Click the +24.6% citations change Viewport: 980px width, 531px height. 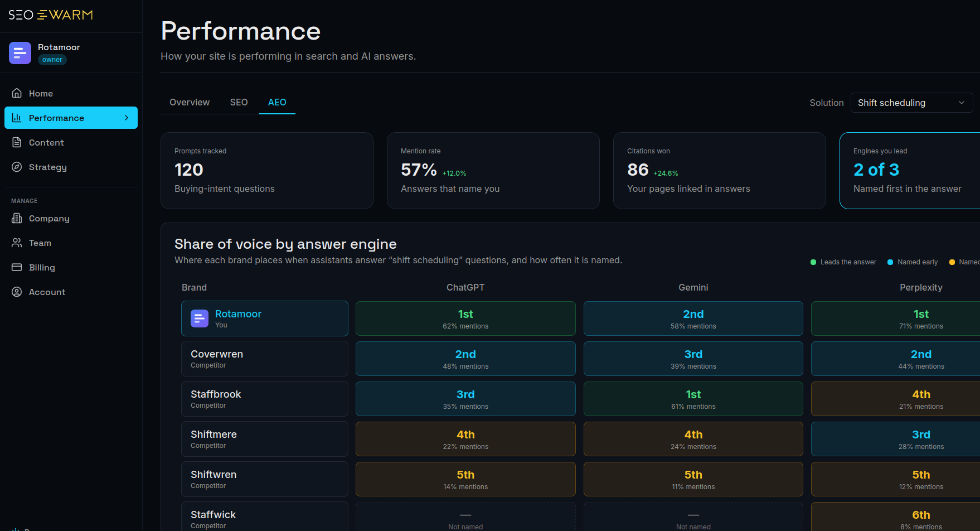pyautogui.click(x=666, y=173)
